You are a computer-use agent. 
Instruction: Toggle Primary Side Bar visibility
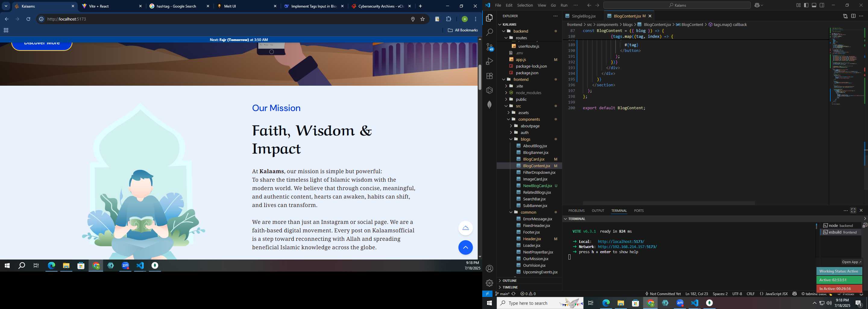tap(806, 5)
